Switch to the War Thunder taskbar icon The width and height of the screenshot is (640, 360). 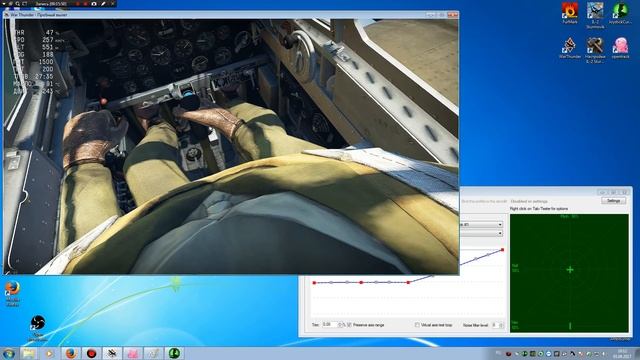point(112,353)
